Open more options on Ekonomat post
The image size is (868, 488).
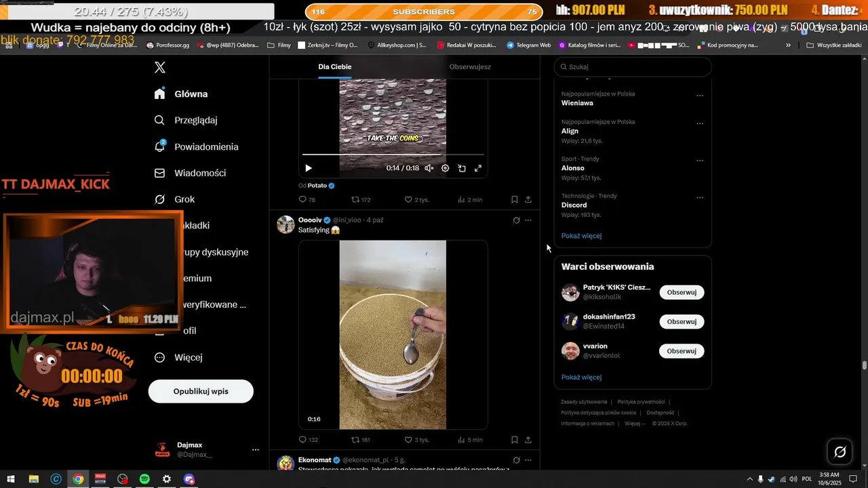[x=528, y=460]
